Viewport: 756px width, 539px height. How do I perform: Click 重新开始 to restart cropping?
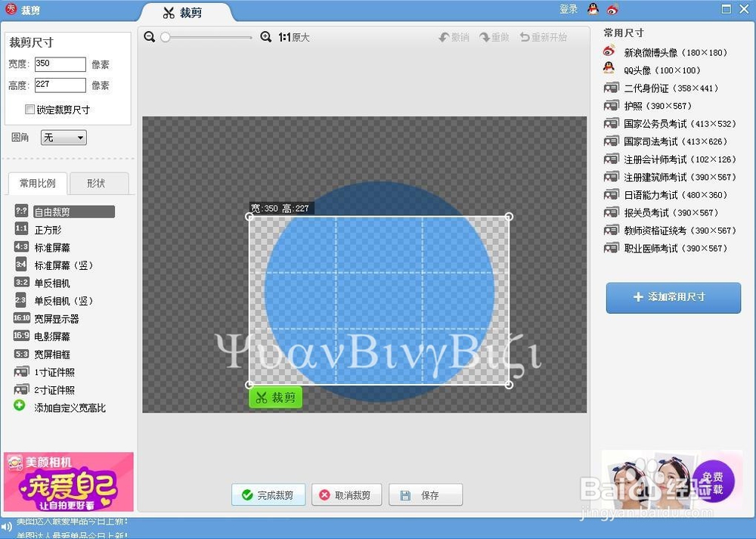(x=544, y=37)
